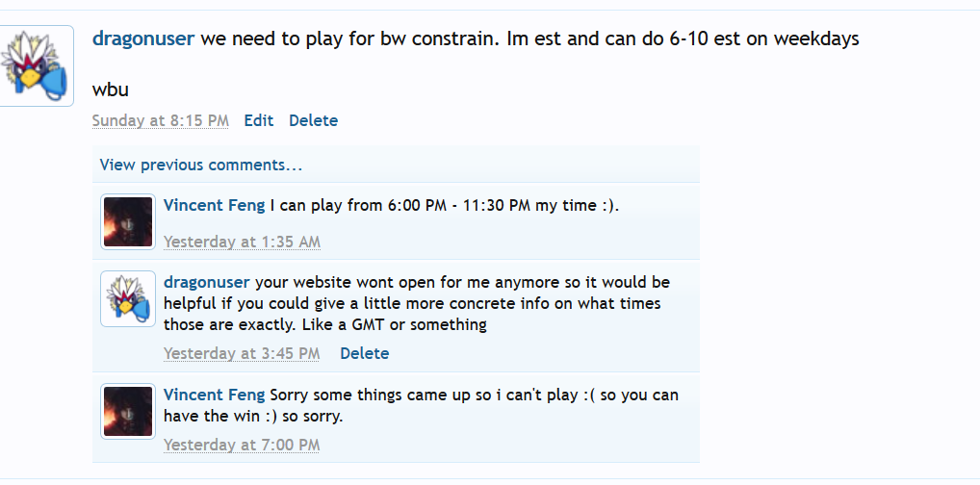Edit the main profile post
Screen dimensions: 980x485
pyautogui.click(x=259, y=121)
